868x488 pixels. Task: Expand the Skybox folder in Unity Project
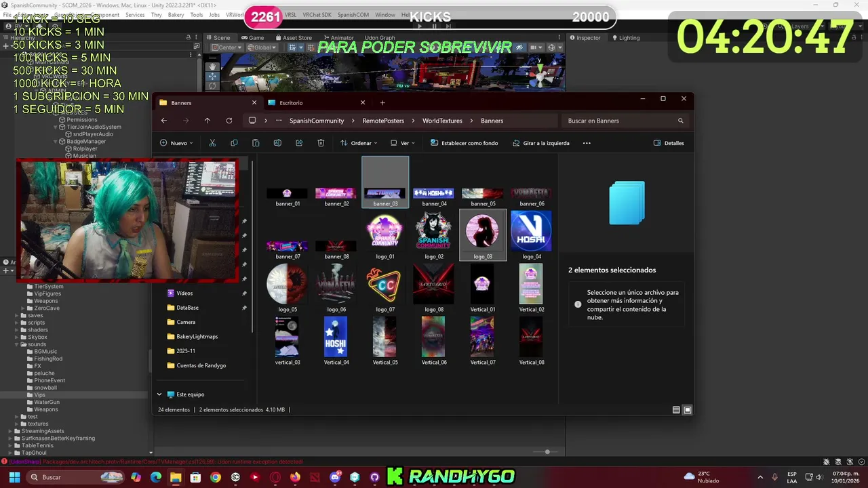pos(16,337)
